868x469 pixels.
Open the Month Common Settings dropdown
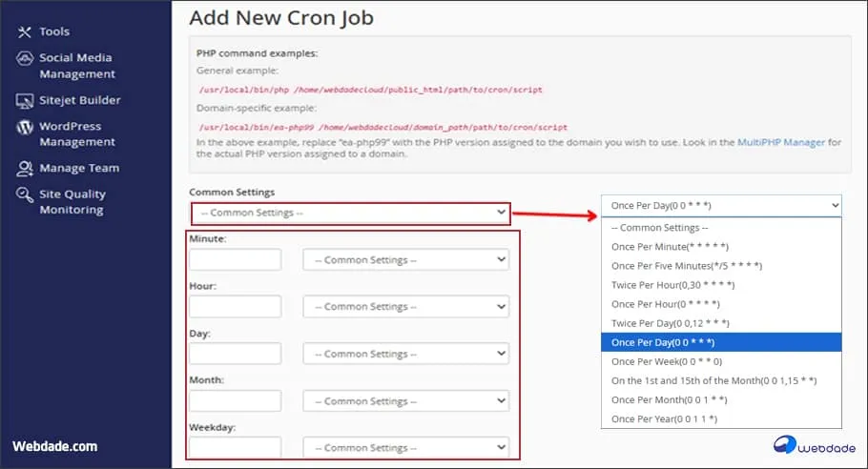click(x=405, y=400)
